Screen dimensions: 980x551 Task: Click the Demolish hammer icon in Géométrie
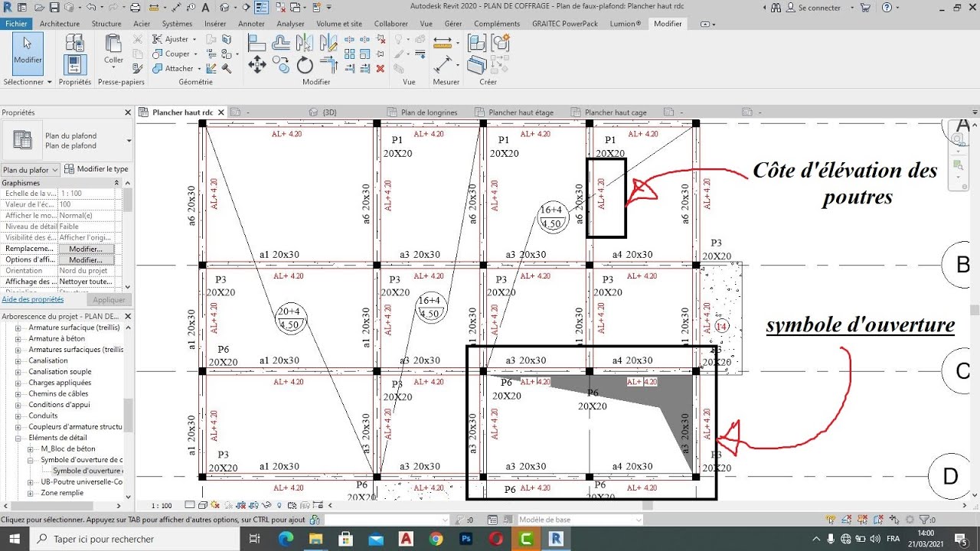227,68
